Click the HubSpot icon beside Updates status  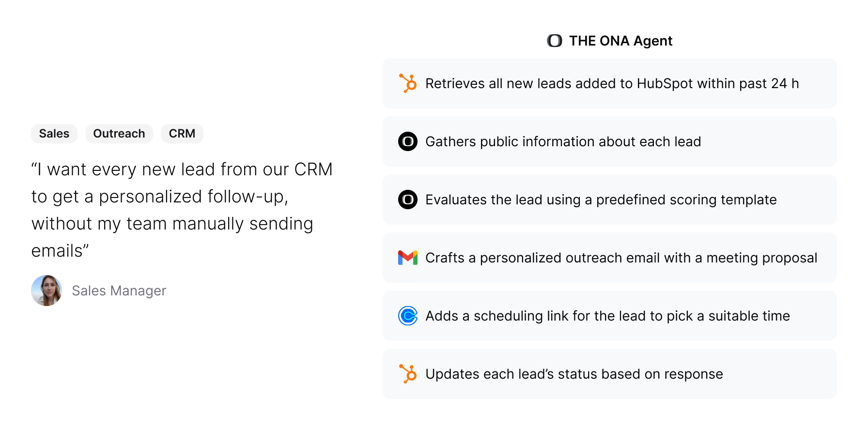(x=408, y=374)
